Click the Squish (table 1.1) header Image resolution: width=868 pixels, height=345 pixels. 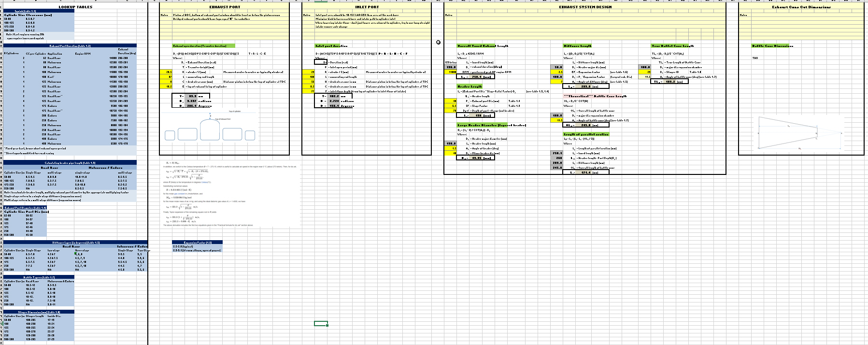click(39, 11)
